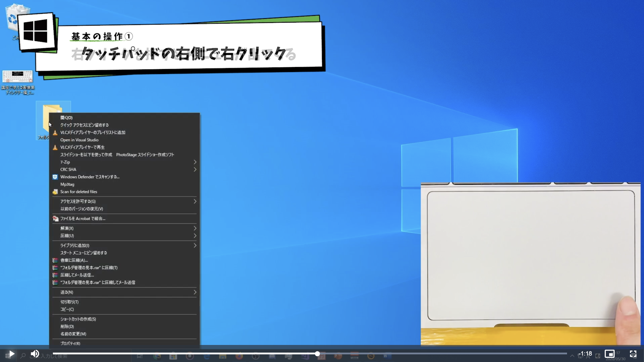644x362 pixels.
Task: Play the video
Action: [12, 354]
